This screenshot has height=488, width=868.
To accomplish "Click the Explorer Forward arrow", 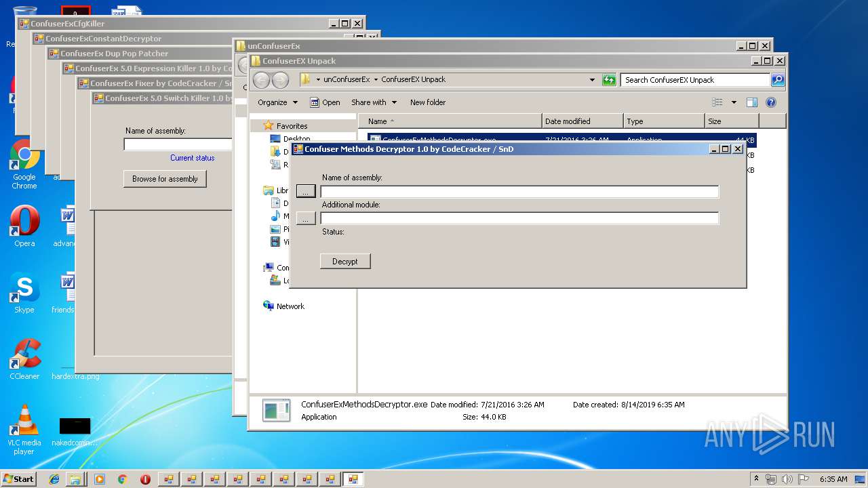I will pyautogui.click(x=280, y=80).
